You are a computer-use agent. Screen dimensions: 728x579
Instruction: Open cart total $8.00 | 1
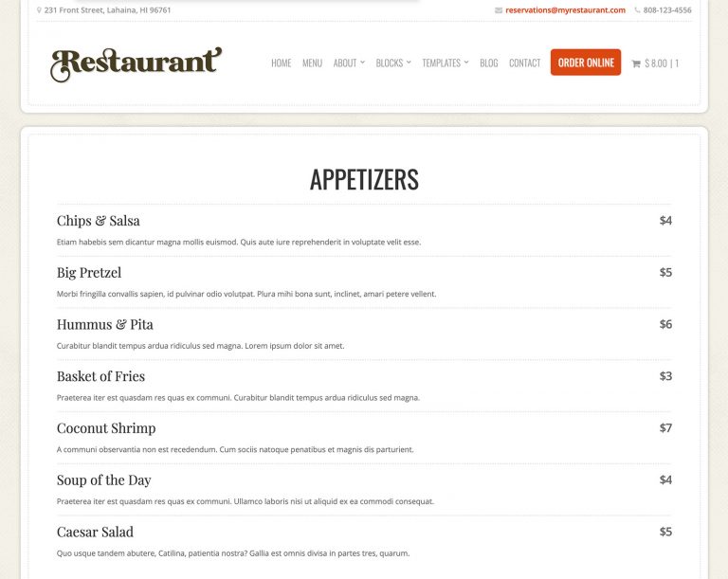[x=662, y=63]
